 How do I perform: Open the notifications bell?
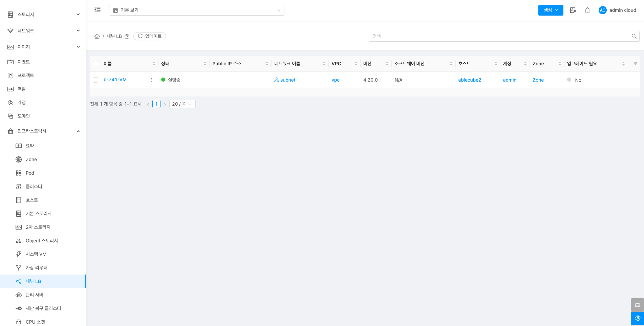587,10
